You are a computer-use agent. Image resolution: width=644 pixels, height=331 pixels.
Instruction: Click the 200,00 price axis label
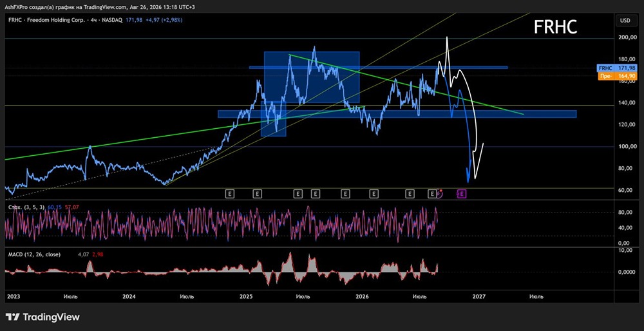coord(628,38)
